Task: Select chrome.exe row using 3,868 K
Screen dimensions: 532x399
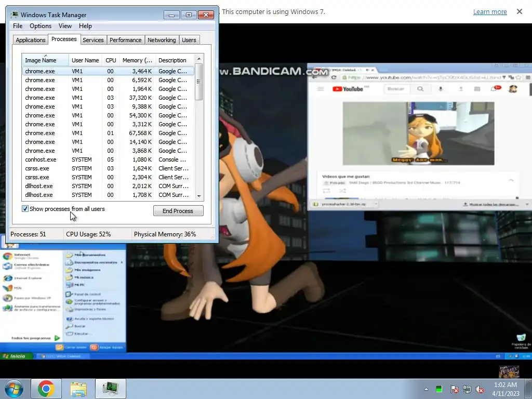Action: (x=108, y=151)
